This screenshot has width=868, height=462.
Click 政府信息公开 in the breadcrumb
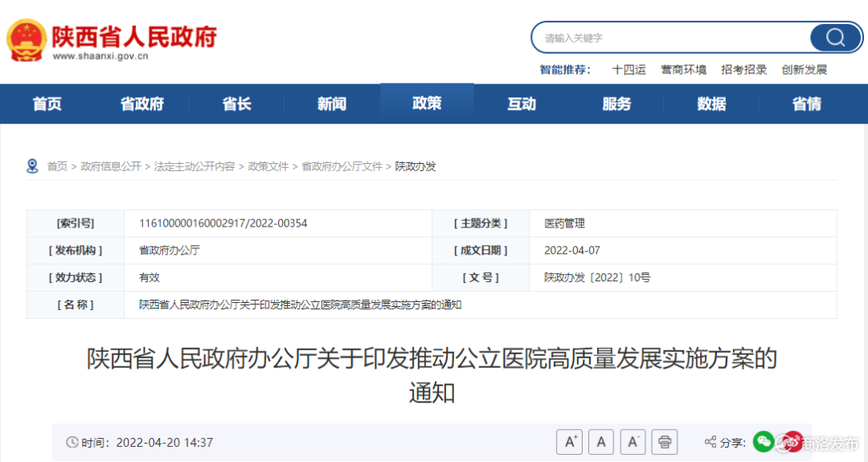(111, 166)
